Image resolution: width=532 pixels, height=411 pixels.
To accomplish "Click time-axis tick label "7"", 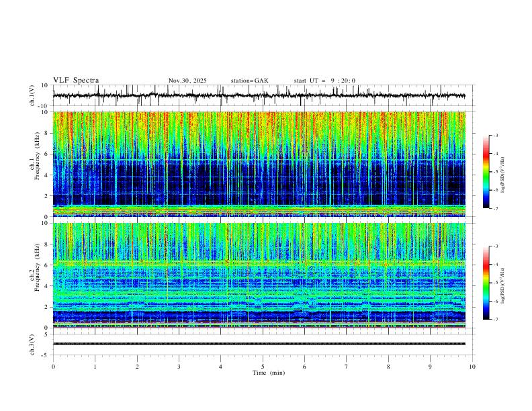I will [347, 367].
